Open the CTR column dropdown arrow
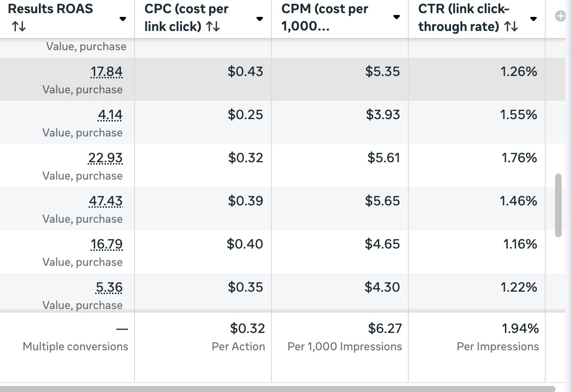571x392 pixels. 533,19
